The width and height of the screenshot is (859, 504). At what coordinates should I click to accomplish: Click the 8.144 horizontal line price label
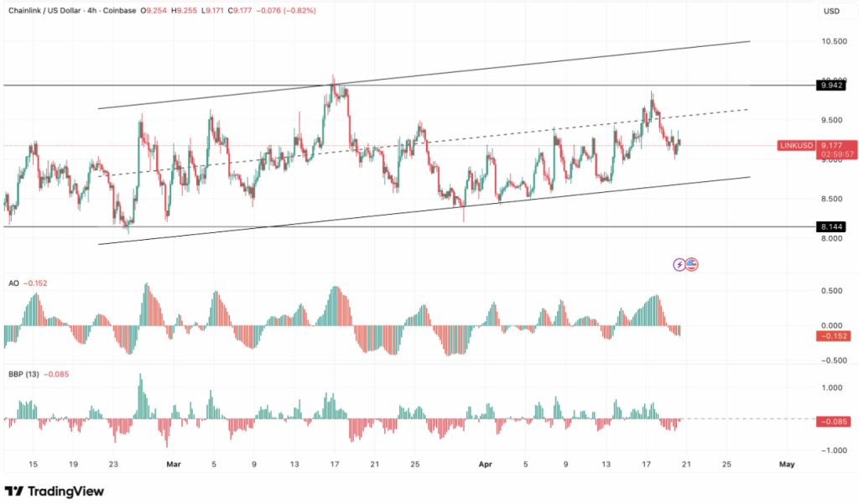click(x=831, y=226)
